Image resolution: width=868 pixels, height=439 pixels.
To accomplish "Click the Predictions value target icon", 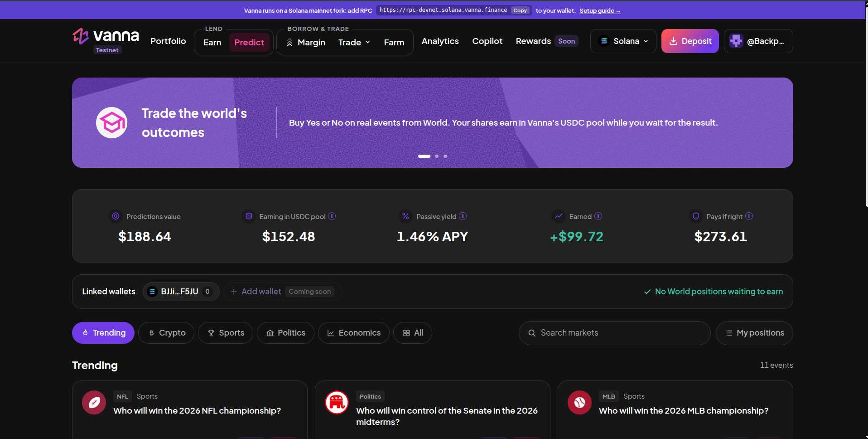I will coord(116,216).
